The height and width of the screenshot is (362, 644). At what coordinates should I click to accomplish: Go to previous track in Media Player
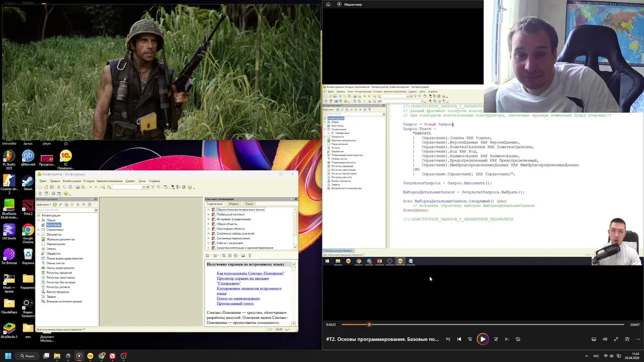coord(459,339)
